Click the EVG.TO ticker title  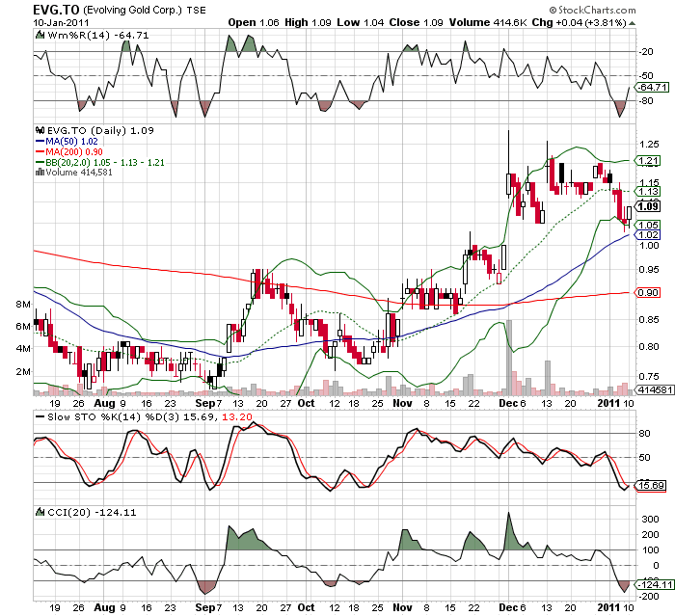(56, 10)
